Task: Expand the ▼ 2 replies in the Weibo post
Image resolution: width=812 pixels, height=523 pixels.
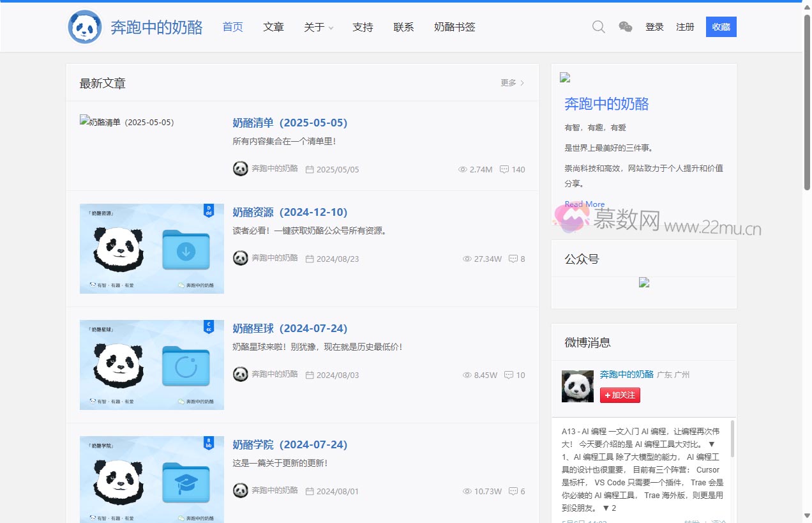Action: point(609,508)
